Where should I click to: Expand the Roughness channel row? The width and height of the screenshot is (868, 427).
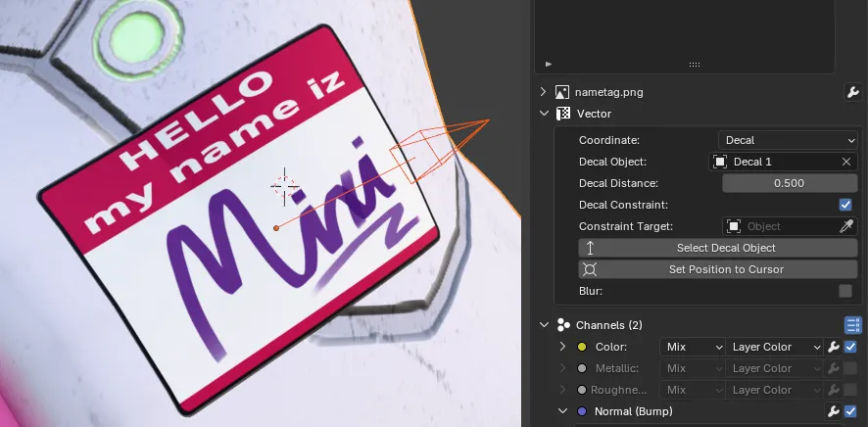pos(562,390)
